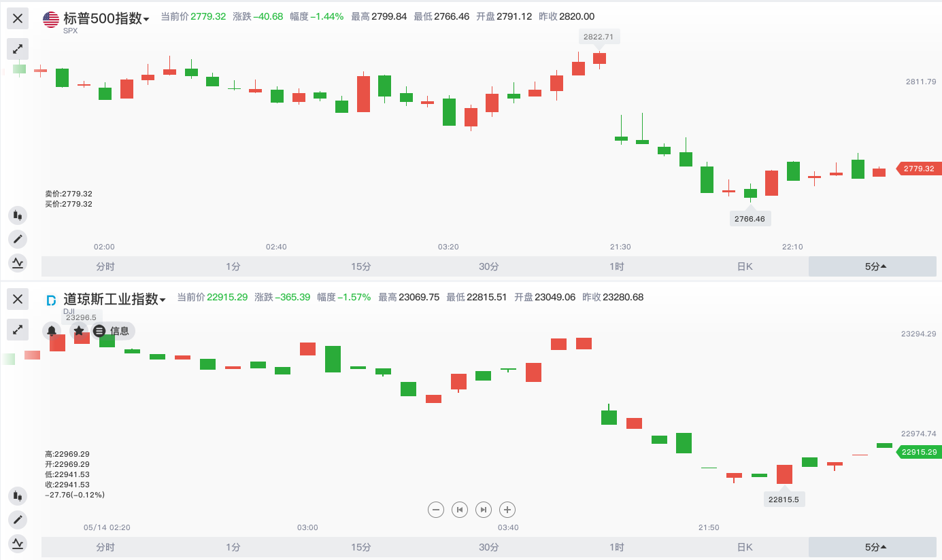Click the 22974.74 axis price label
Viewport: 942px width, 560px height.
pyautogui.click(x=919, y=434)
